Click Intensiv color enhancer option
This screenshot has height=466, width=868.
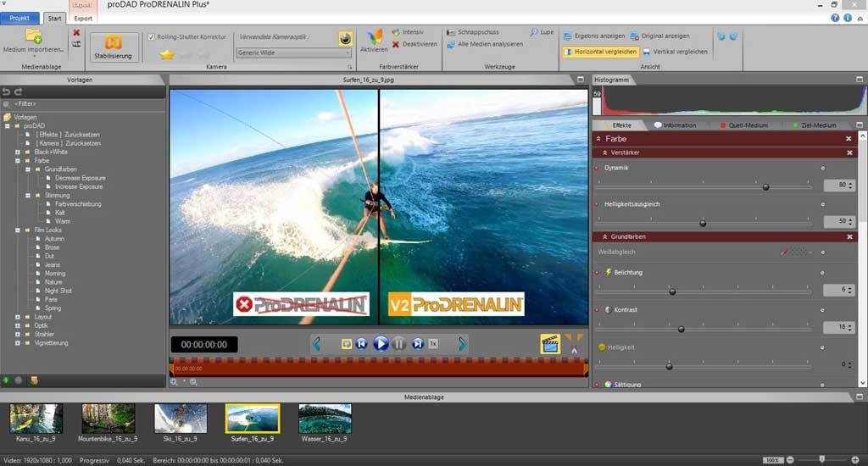[x=408, y=32]
